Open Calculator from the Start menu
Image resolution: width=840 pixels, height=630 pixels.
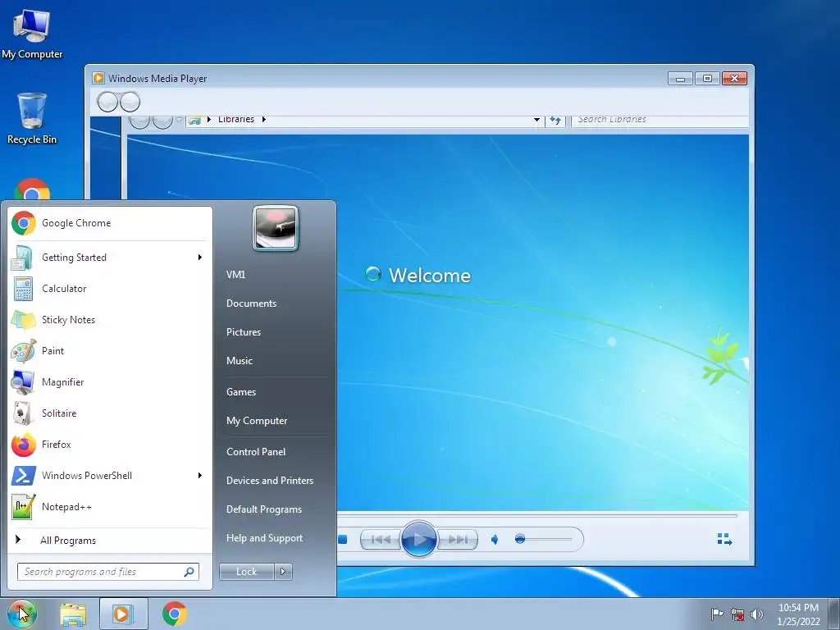pos(111,288)
